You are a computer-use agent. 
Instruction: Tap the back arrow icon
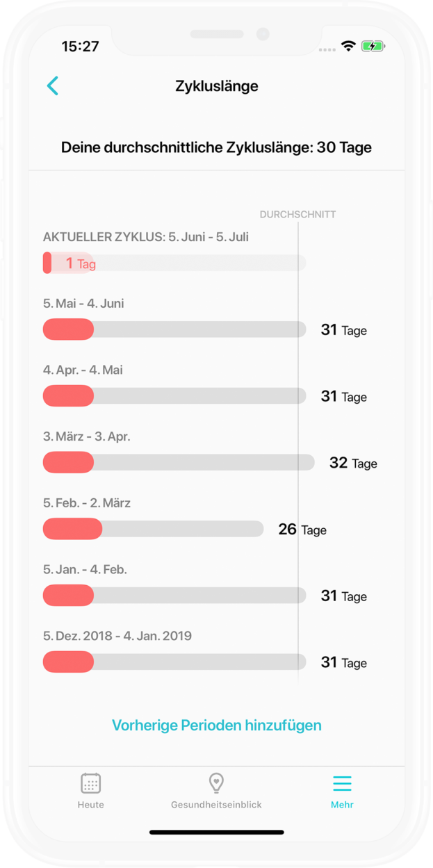(x=53, y=86)
